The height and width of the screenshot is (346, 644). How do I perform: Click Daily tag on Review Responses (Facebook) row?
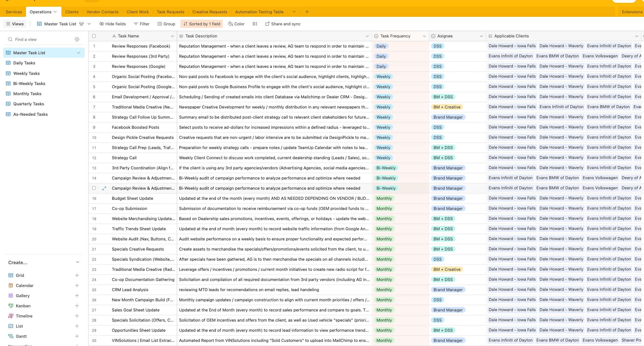point(381,46)
